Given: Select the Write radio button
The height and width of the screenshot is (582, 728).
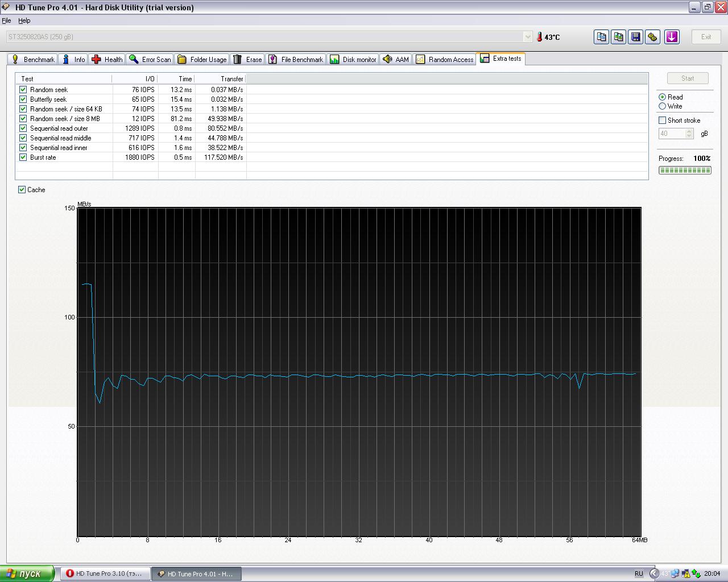Looking at the screenshot, I should 662,106.
